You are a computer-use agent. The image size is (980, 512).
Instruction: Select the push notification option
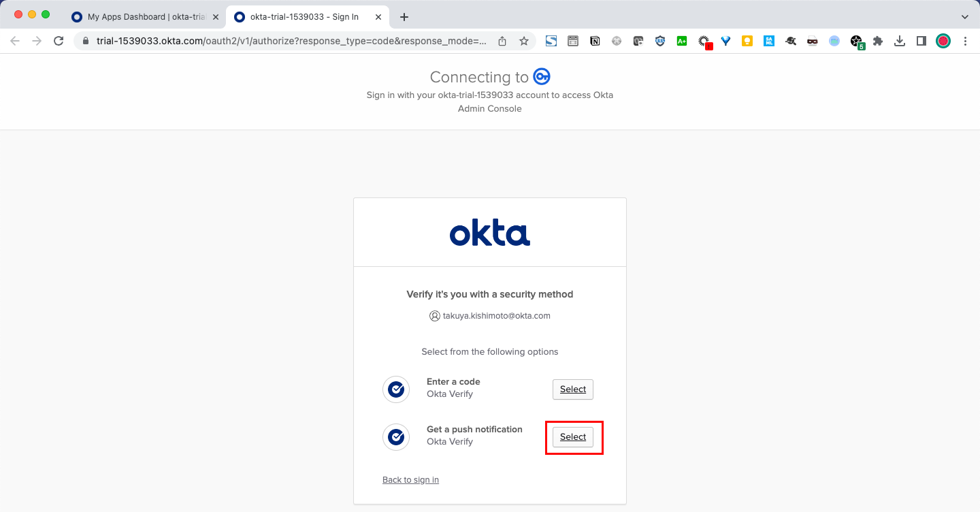pyautogui.click(x=572, y=437)
